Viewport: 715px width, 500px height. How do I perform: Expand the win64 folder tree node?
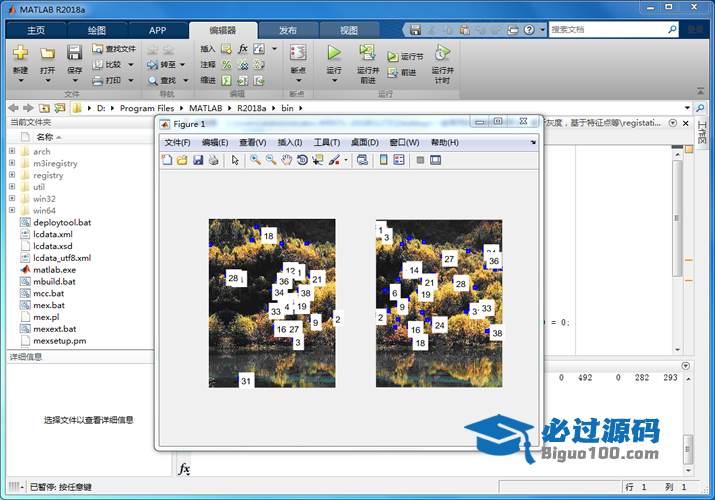point(12,211)
